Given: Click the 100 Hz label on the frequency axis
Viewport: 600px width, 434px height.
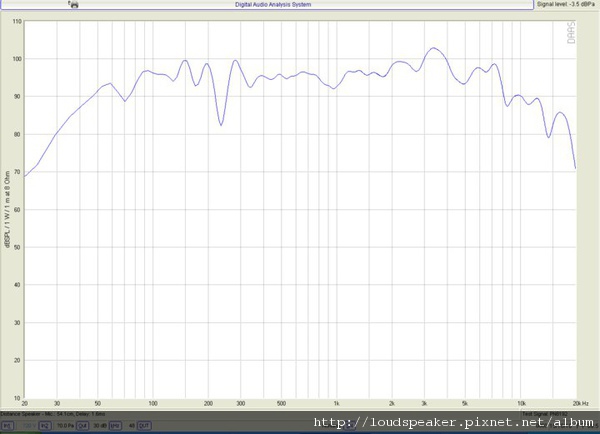Looking at the screenshot, I should tap(153, 403).
